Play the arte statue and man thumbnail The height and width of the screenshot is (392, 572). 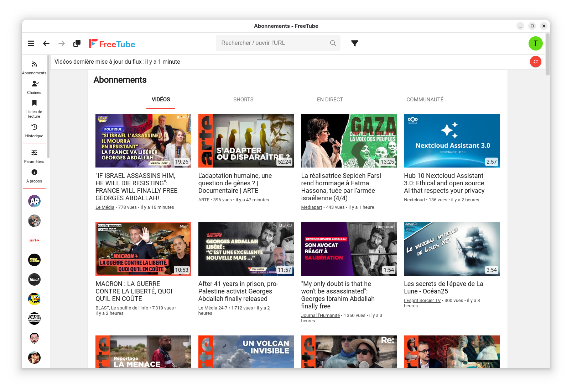pos(452,352)
